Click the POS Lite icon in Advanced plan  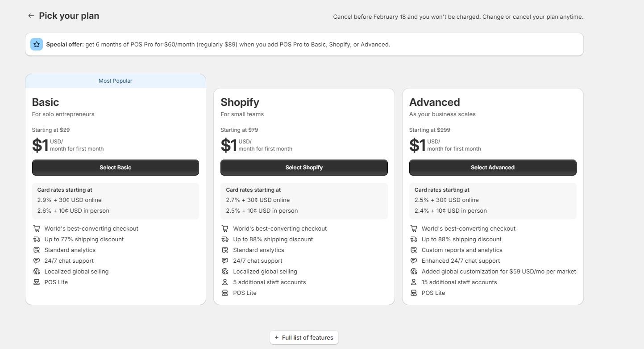point(414,293)
